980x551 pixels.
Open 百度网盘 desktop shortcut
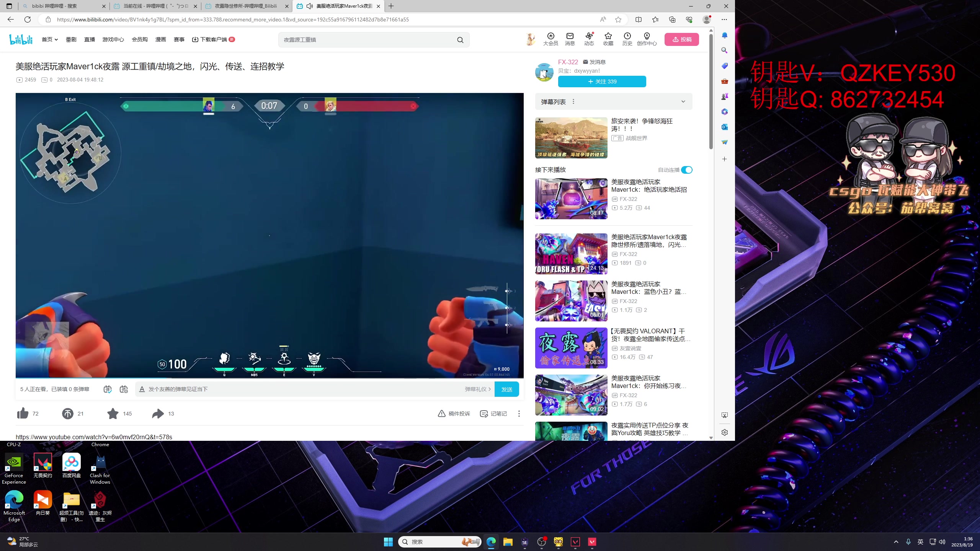(72, 465)
